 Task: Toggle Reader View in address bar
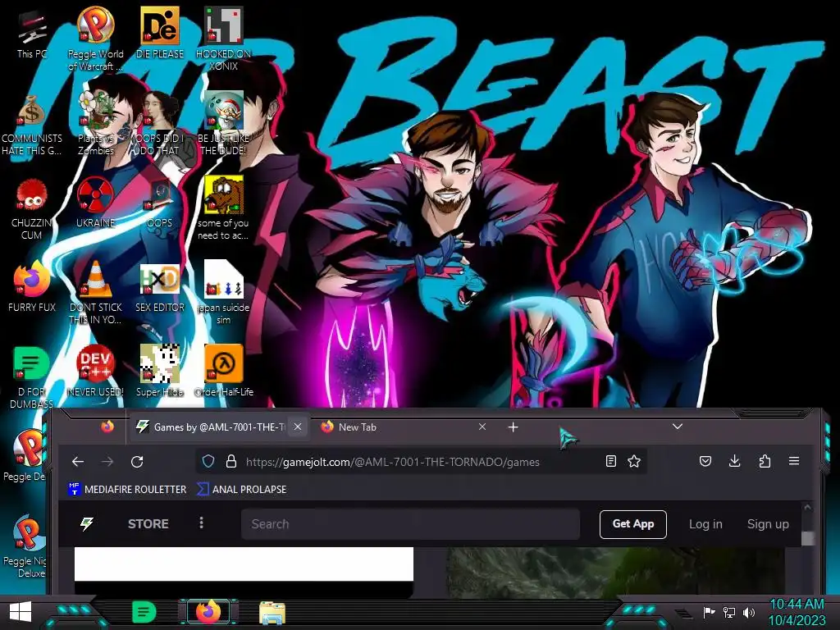point(610,461)
